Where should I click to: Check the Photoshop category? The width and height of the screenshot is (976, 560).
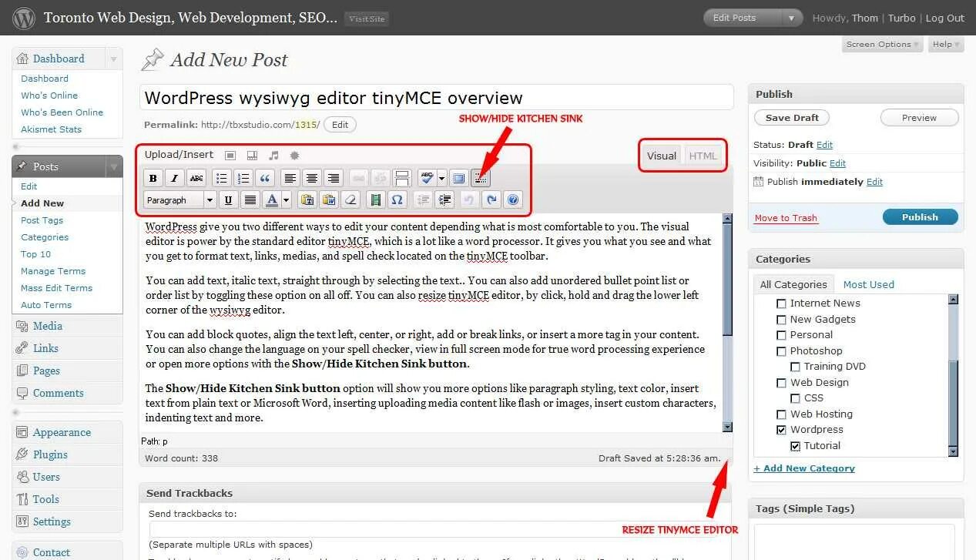[x=782, y=351]
